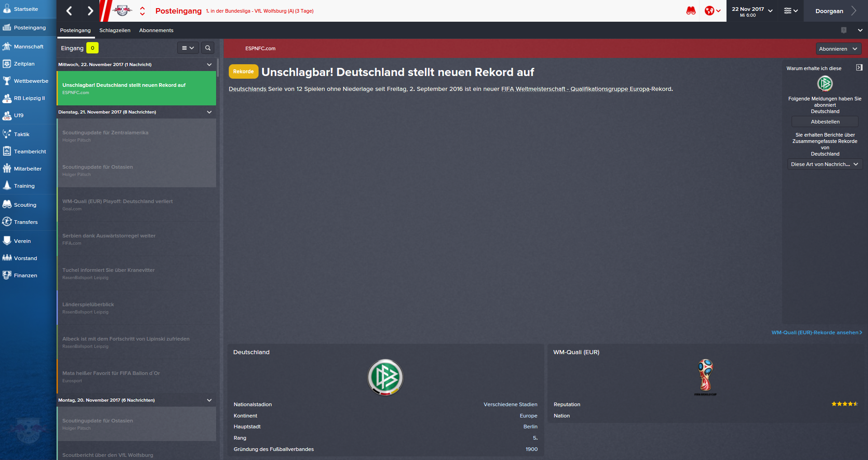Collapse Mittwoch, 22. November message group

click(209, 65)
